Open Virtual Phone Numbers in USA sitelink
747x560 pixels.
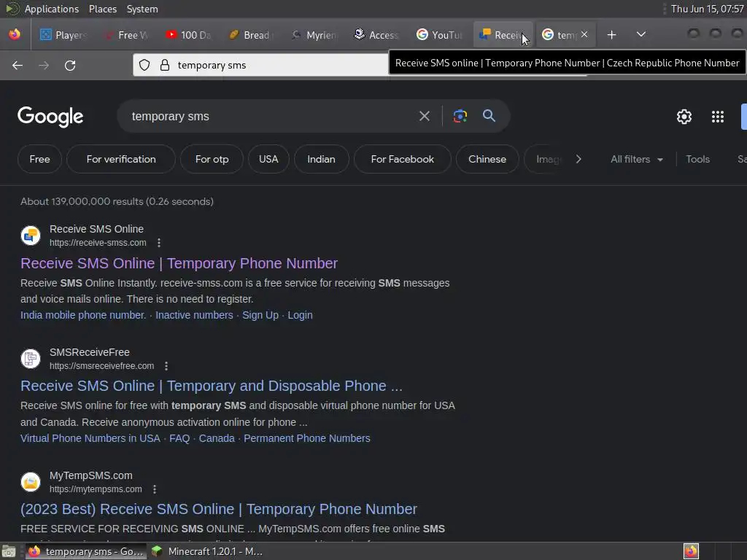tap(90, 438)
